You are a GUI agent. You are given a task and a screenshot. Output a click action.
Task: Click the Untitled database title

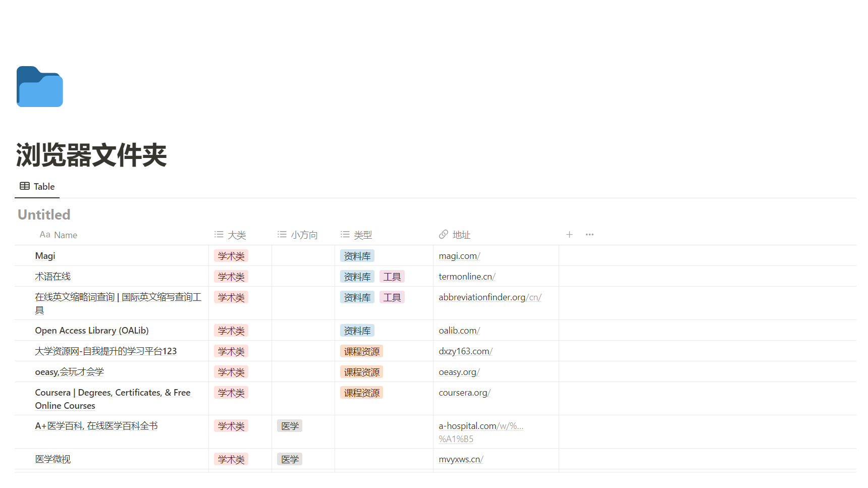click(x=44, y=214)
